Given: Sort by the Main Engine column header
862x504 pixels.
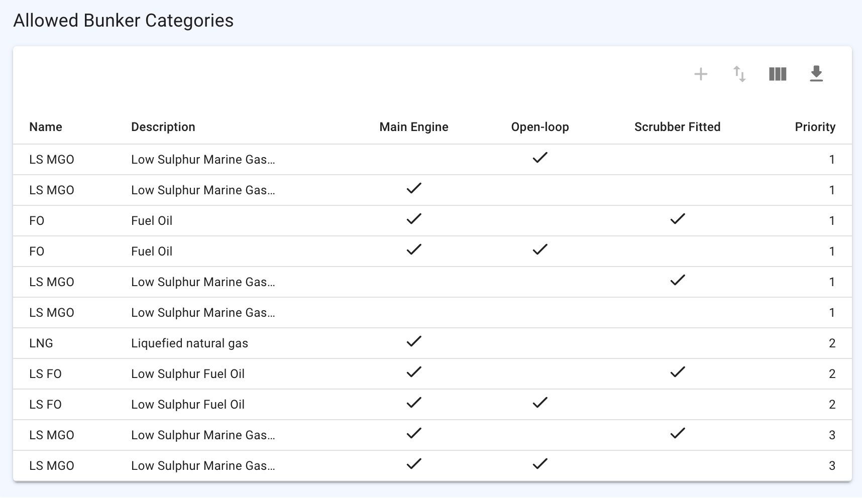Looking at the screenshot, I should click(414, 127).
